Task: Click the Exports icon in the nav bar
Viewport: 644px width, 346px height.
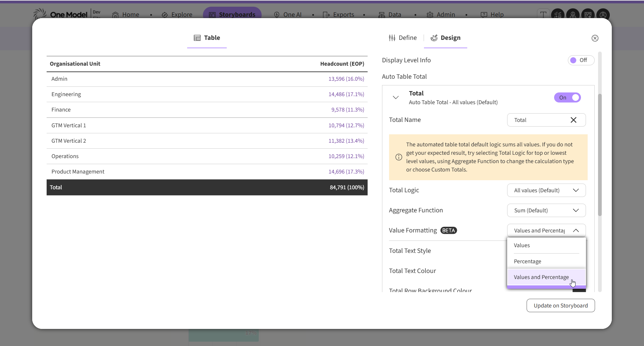Action: tap(326, 15)
